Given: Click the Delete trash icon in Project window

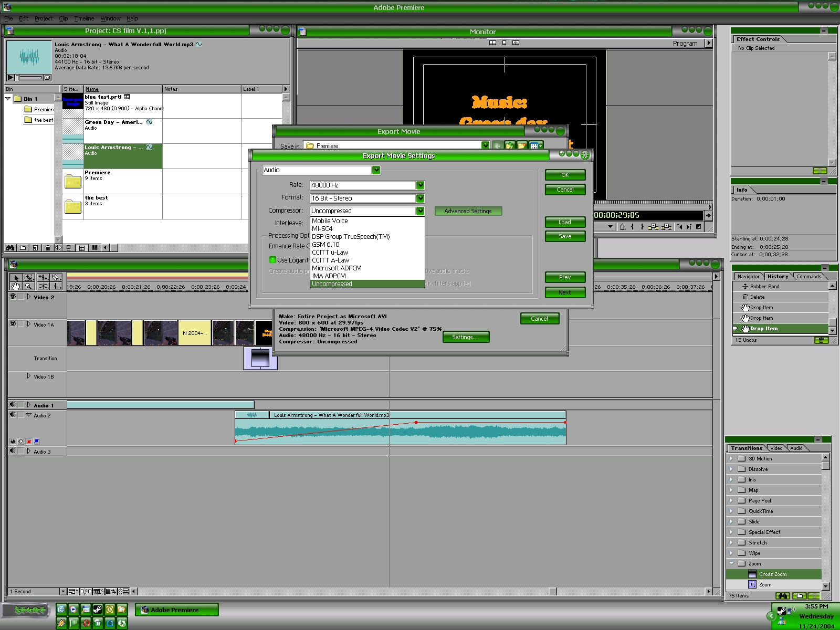Looking at the screenshot, I should point(48,248).
